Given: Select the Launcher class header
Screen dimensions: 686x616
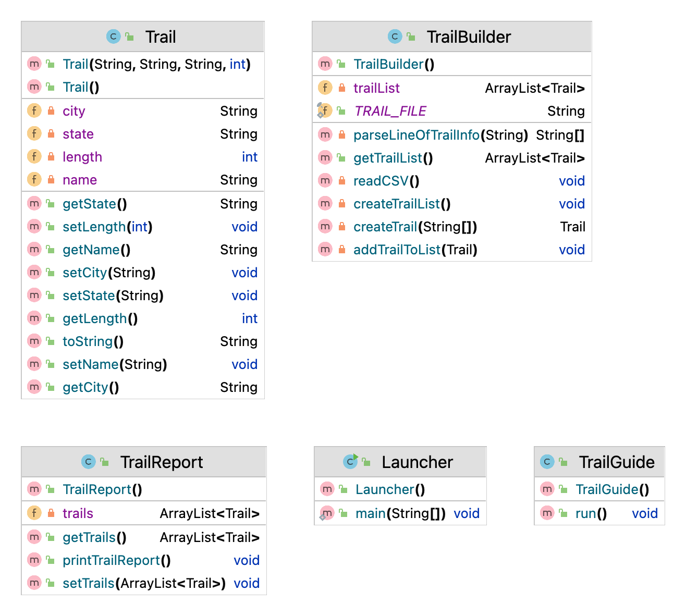Looking at the screenshot, I should (x=400, y=462).
